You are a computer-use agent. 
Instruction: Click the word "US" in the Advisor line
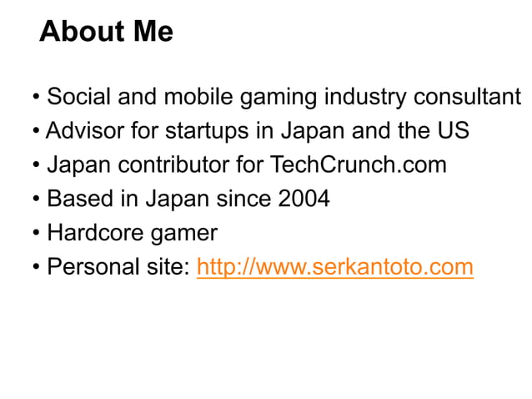pyautogui.click(x=453, y=130)
